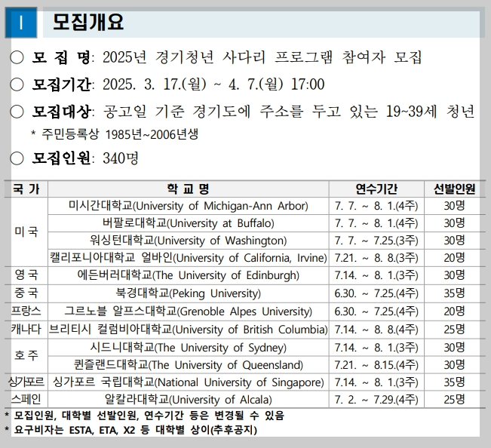
Task: Click the 모집대상 line about 19~39세 청년
Action: (x=242, y=112)
